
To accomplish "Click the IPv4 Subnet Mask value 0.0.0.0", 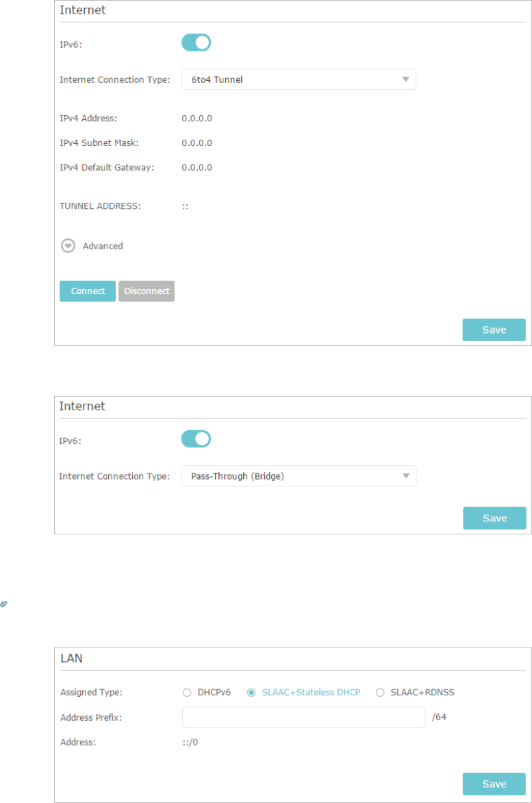I will click(x=197, y=143).
